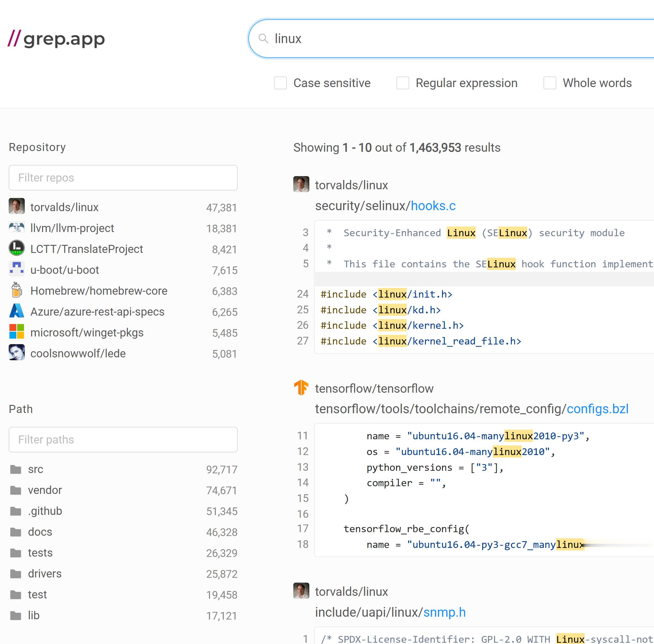Click the drivers folder icon
The height and width of the screenshot is (644, 654).
click(15, 574)
